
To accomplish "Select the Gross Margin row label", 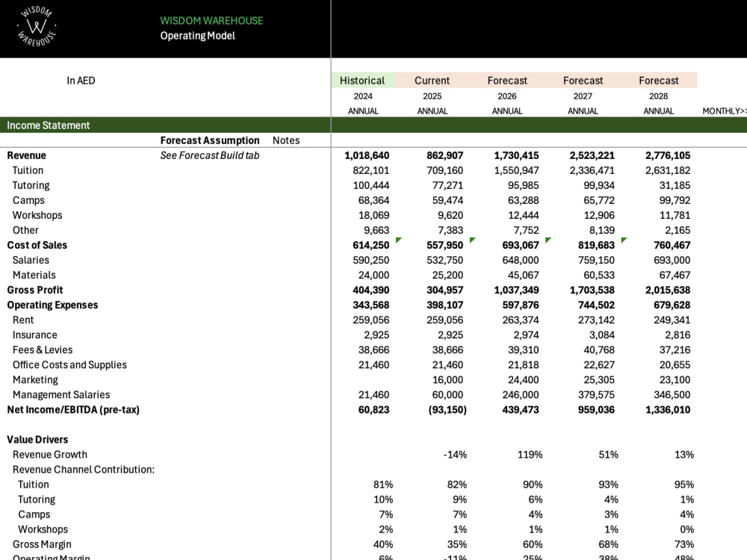I will [x=42, y=544].
